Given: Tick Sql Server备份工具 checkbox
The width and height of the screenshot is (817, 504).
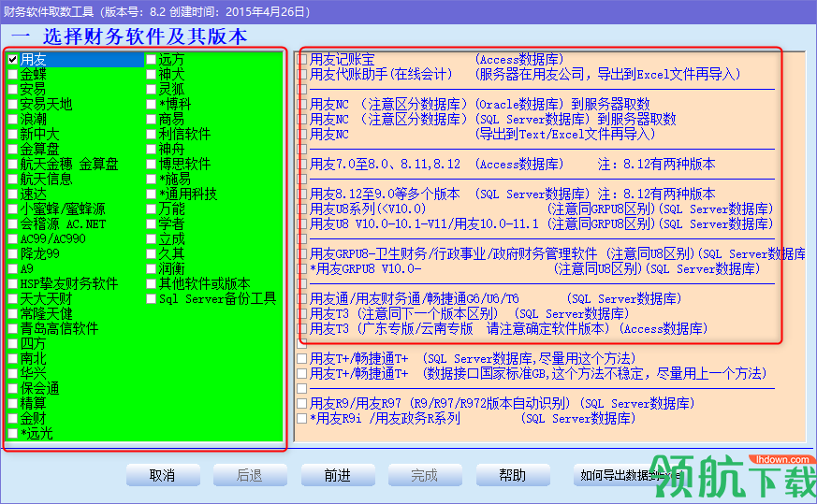Looking at the screenshot, I should click(x=151, y=299).
